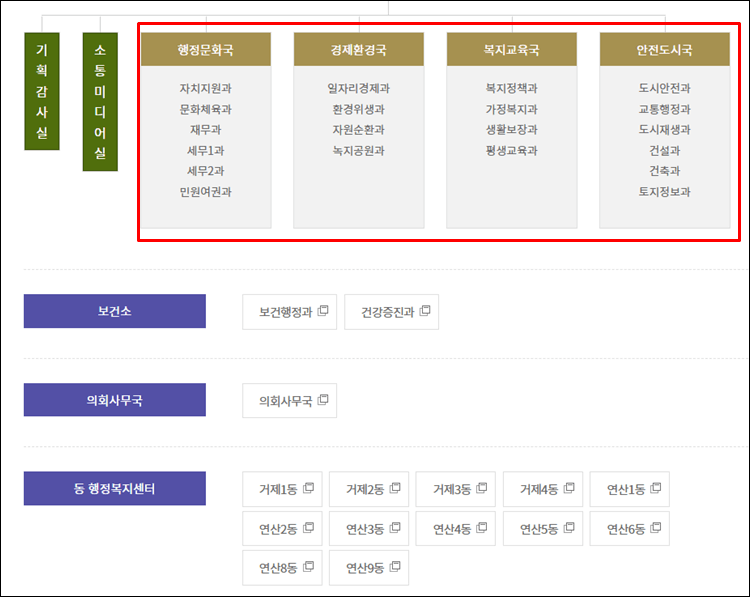Click new-window icon beside 연산6동
Screen dimensions: 750x597
(656, 528)
